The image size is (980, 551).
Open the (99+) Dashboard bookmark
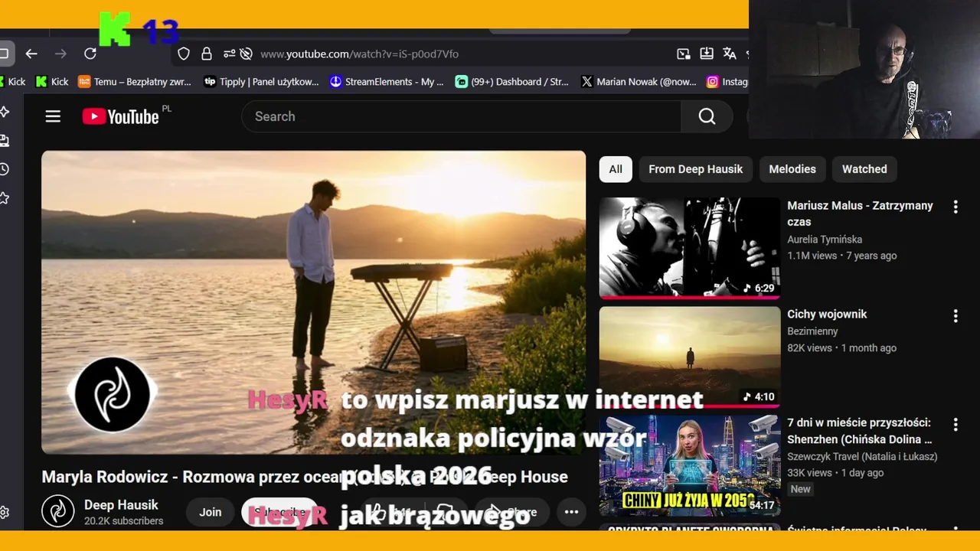512,82
